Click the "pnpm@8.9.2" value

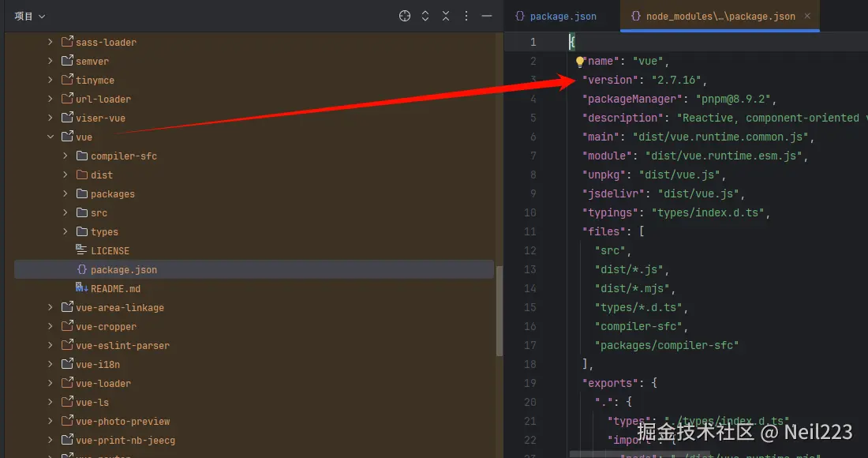[x=733, y=99]
